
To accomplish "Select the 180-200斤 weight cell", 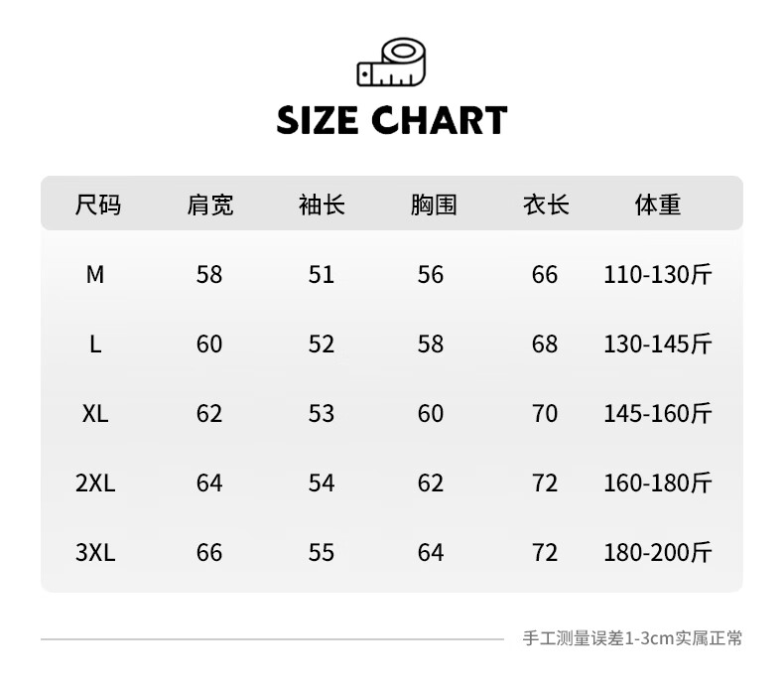I will click(658, 552).
